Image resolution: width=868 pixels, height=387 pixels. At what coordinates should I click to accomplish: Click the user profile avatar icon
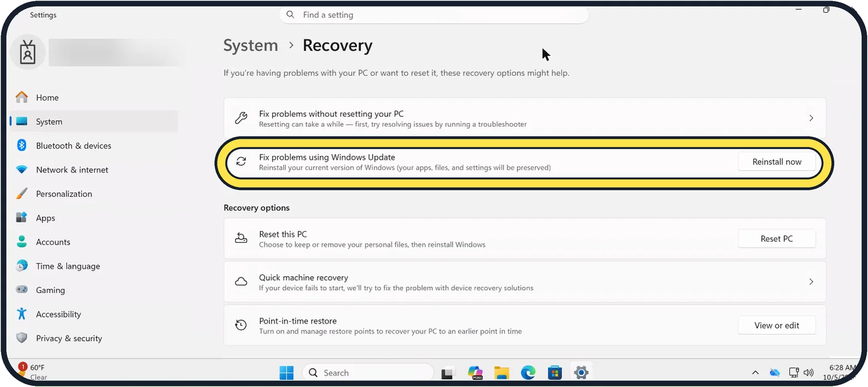(x=28, y=52)
